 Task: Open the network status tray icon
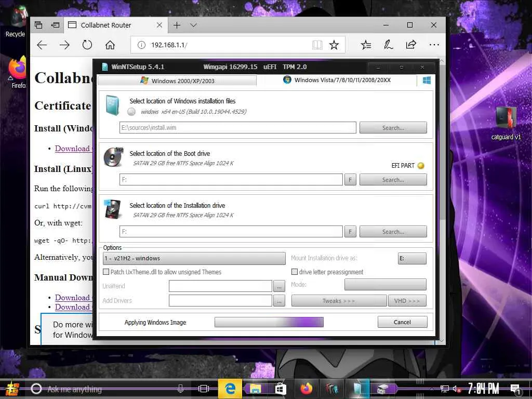pyautogui.click(x=445, y=389)
